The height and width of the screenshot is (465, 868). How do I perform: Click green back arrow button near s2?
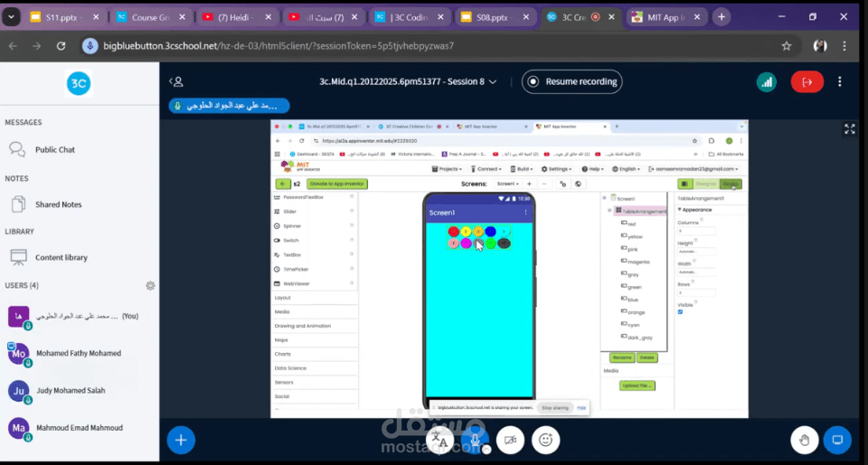pos(283,184)
